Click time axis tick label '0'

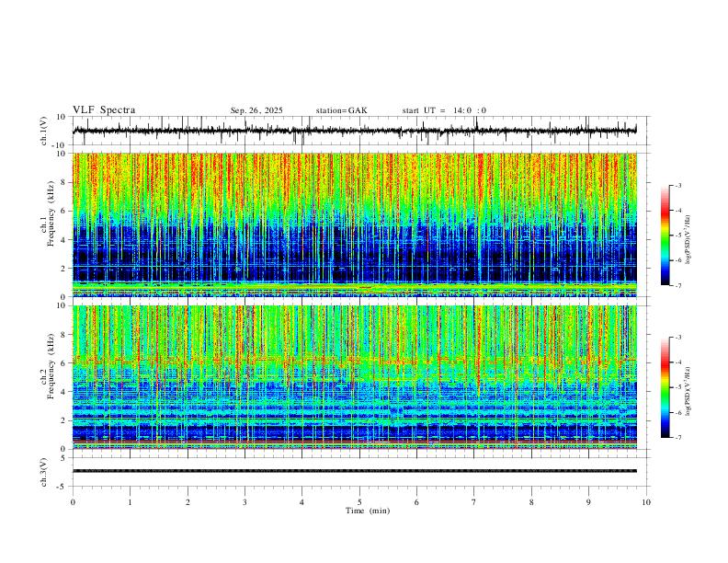pyautogui.click(x=73, y=502)
